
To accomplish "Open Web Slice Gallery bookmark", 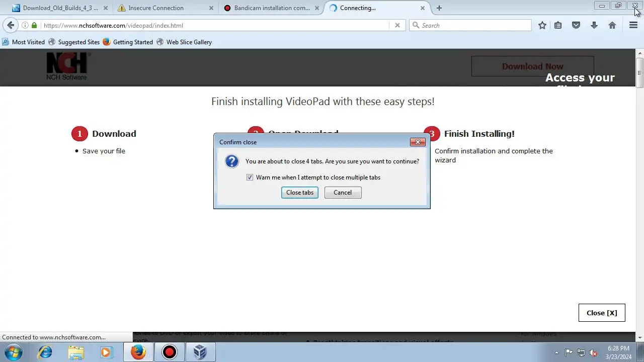I will click(x=184, y=42).
